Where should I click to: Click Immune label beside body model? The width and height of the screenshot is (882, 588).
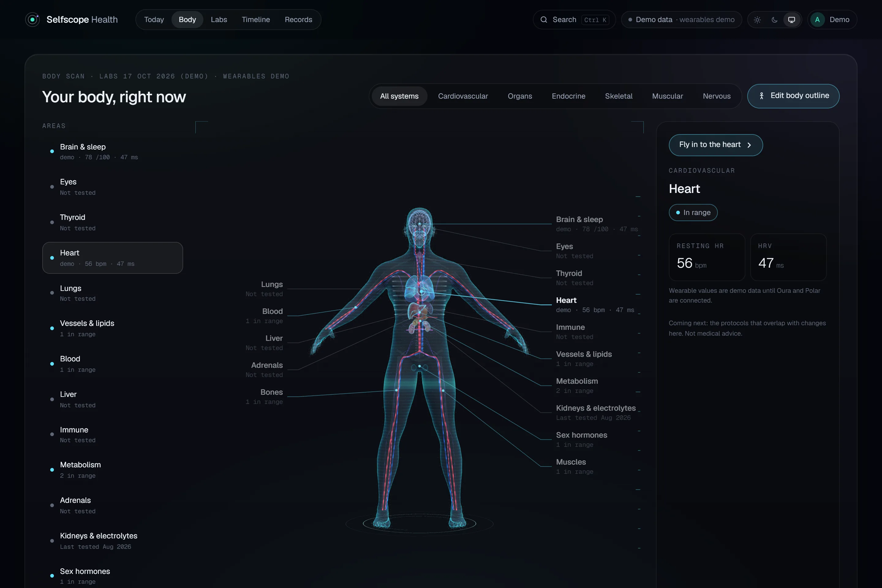[575, 332]
